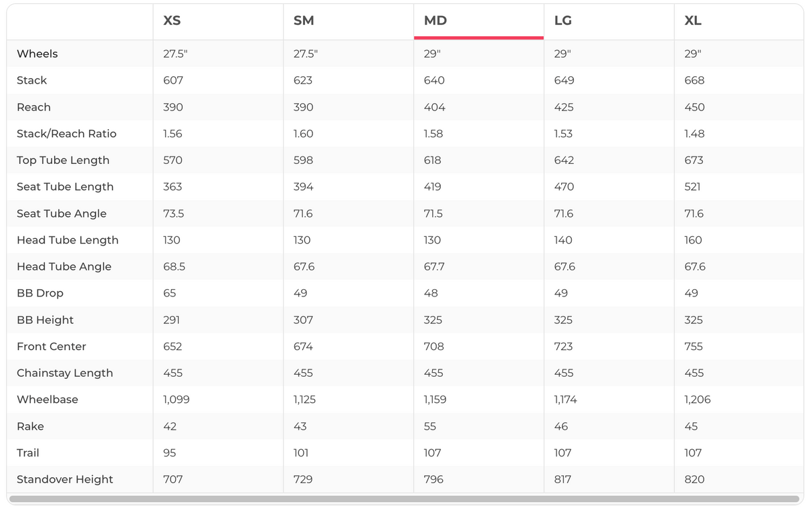The image size is (812, 512).
Task: Select the SM size column header
Action: click(x=304, y=21)
